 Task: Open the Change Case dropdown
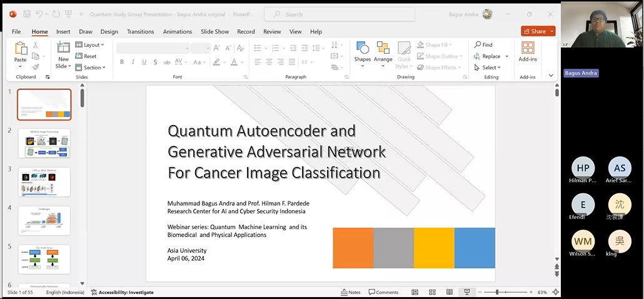pos(199,62)
